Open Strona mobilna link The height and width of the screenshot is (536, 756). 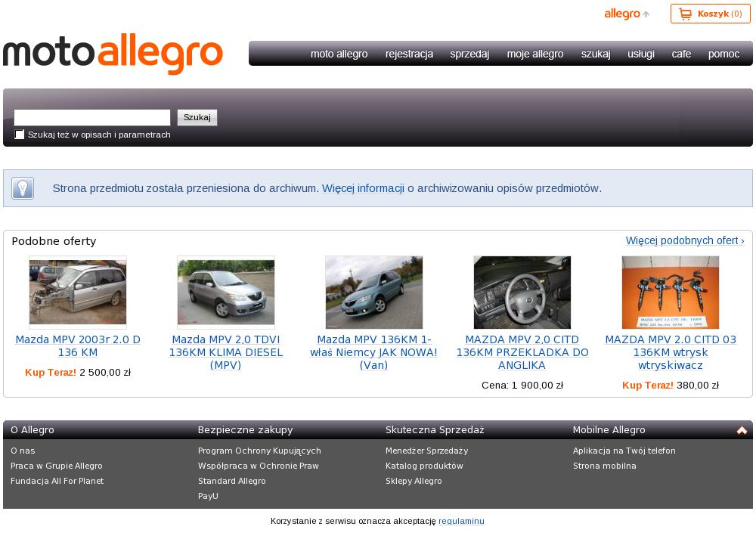[604, 466]
